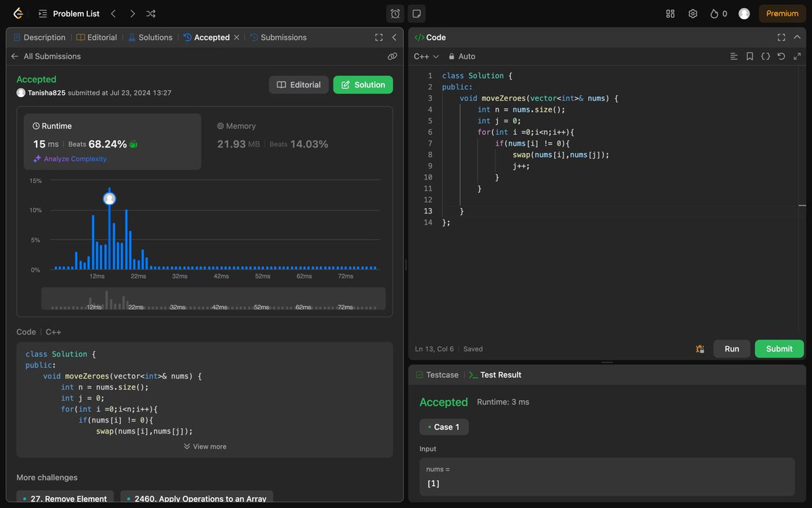Pick a random problem shuffle icon
Image resolution: width=812 pixels, height=508 pixels.
click(x=151, y=14)
